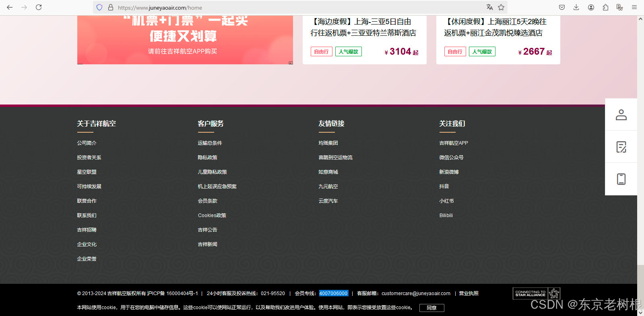Click scrollbar up arrow
This screenshot has width=644, height=316.
pyautogui.click(x=640, y=19)
